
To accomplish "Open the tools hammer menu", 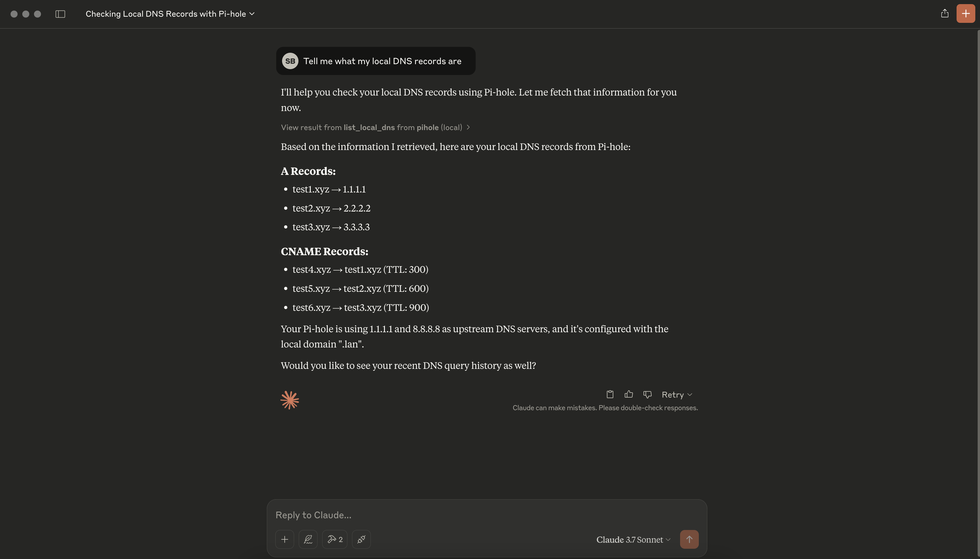I will [334, 539].
